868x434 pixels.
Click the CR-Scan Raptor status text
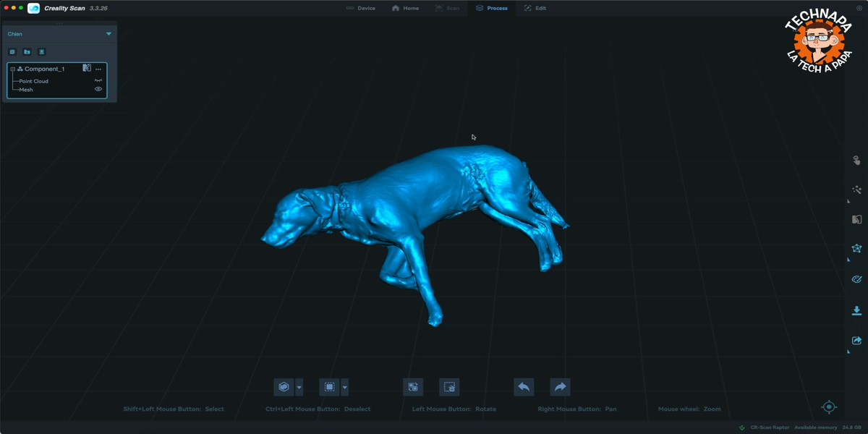pyautogui.click(x=770, y=427)
